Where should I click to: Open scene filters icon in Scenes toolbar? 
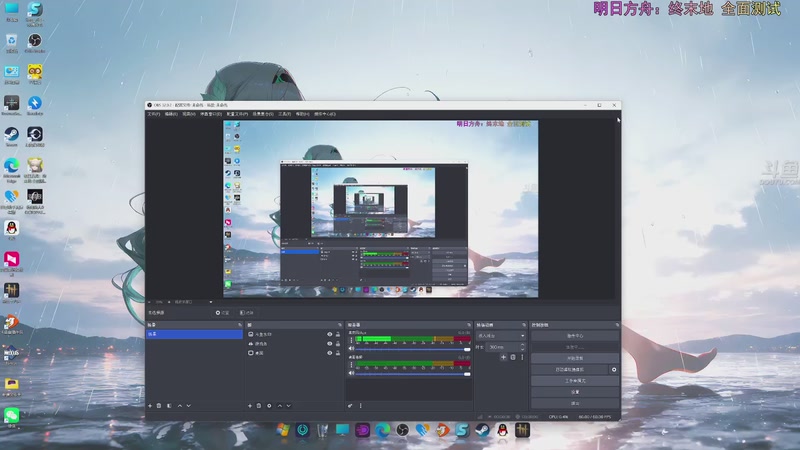169,406
